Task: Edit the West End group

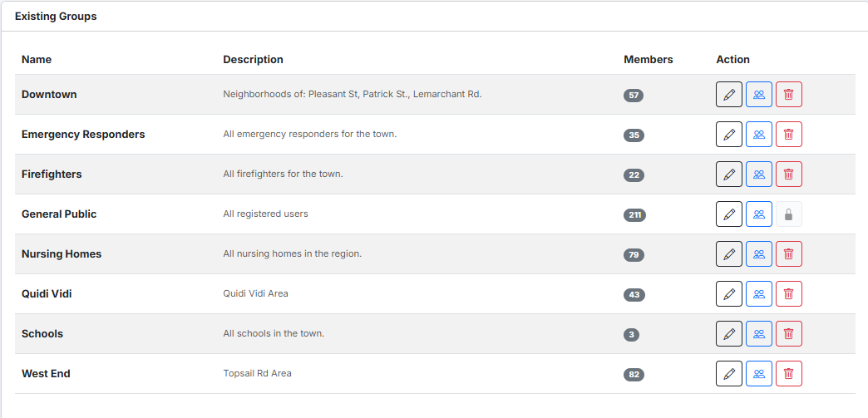Action: point(729,374)
